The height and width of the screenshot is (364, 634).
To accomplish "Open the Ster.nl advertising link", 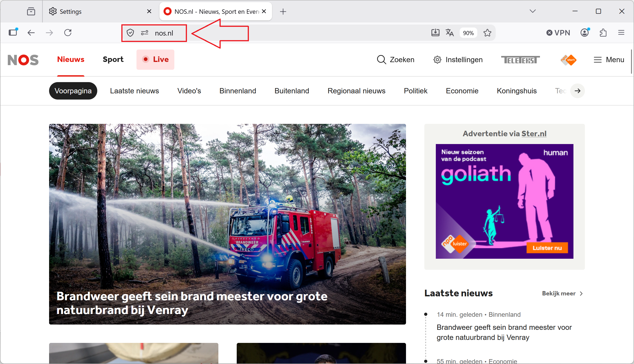I will coord(534,134).
